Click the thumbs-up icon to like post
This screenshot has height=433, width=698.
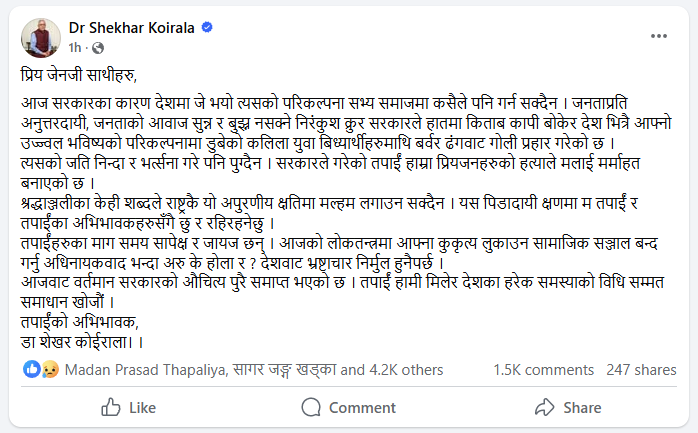pos(110,407)
